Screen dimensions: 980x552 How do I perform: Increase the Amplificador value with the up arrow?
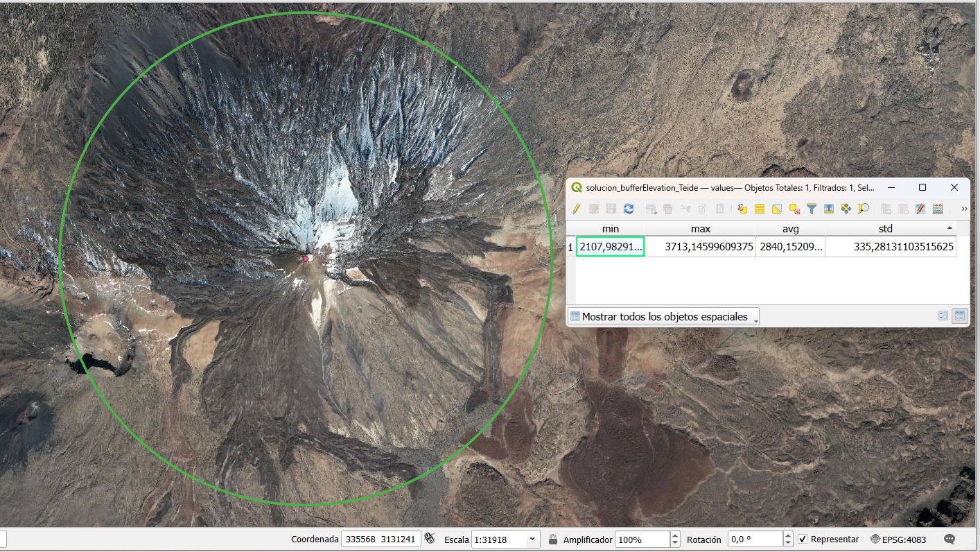(675, 535)
